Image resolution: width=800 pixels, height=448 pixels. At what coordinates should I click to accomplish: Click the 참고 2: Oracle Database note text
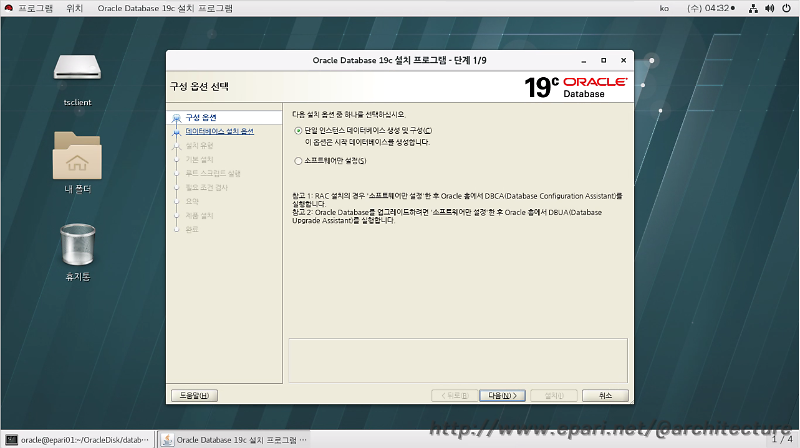447,216
